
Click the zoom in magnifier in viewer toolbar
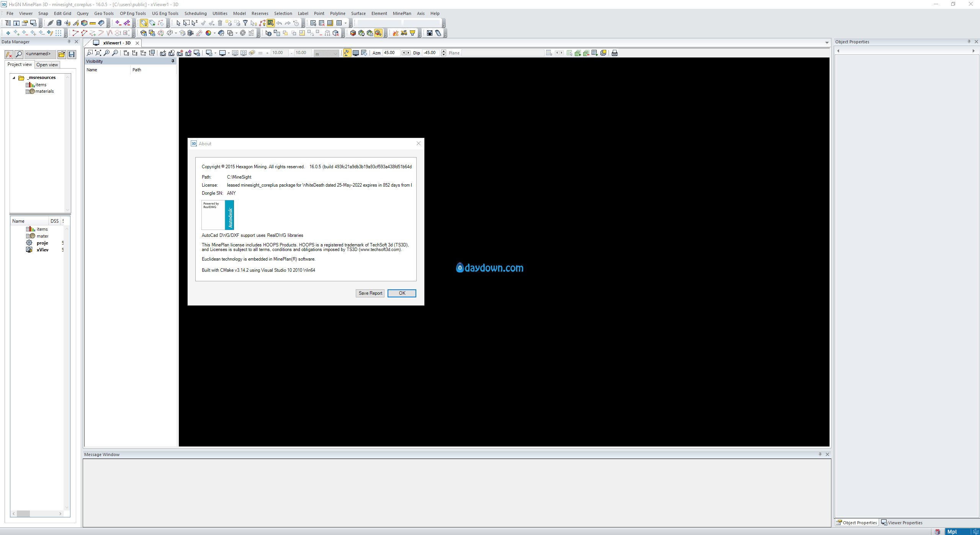point(107,53)
